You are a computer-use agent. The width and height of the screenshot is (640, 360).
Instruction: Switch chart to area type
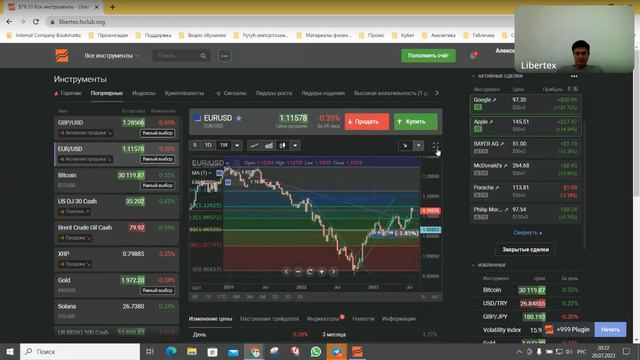(x=269, y=145)
